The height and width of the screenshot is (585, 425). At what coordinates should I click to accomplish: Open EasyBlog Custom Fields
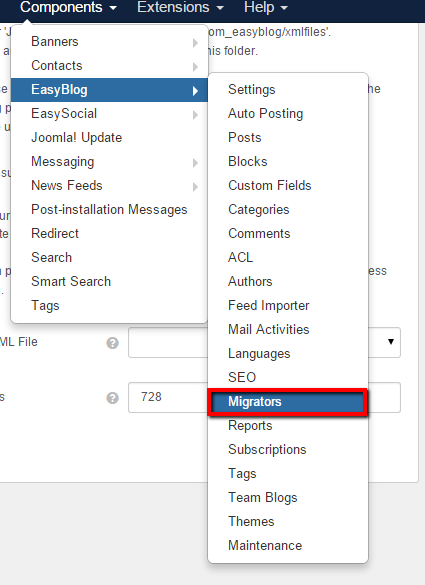point(288,186)
